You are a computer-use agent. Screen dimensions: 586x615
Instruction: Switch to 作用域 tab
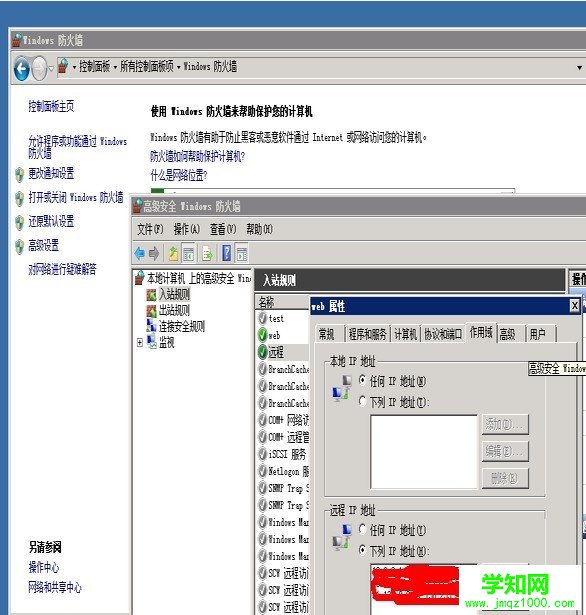[481, 333]
